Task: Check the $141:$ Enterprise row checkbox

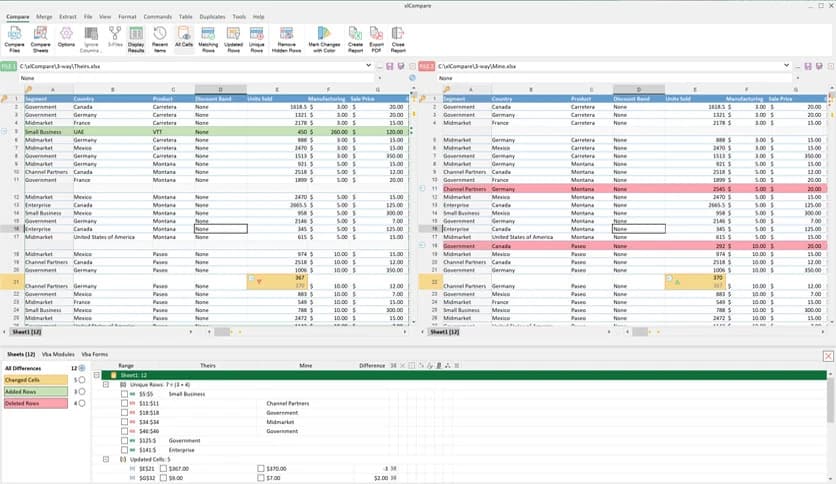Action: click(x=124, y=450)
